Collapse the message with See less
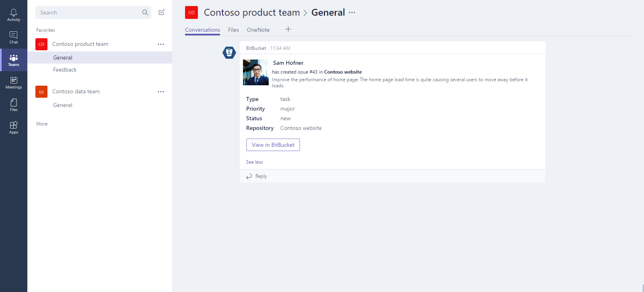The image size is (644, 292). pyautogui.click(x=255, y=162)
